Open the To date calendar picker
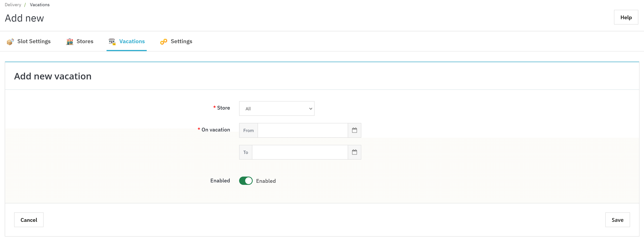This screenshot has width=644, height=249. [x=354, y=152]
